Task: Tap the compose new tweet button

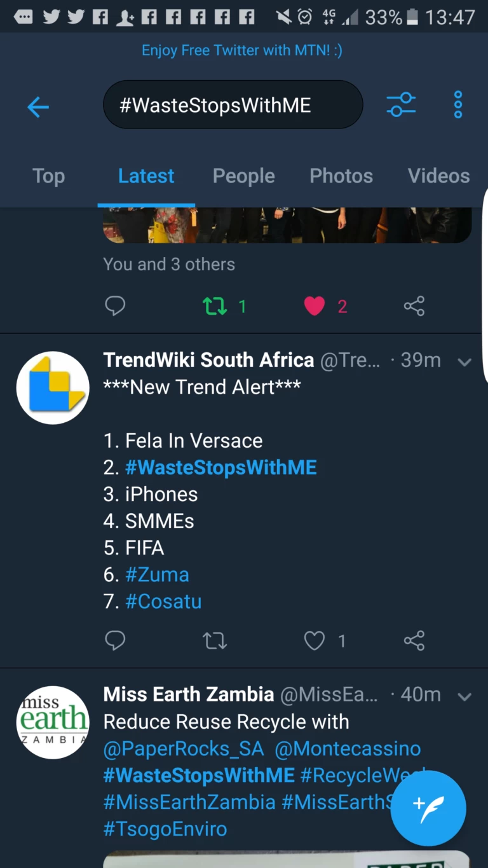Action: (x=428, y=808)
